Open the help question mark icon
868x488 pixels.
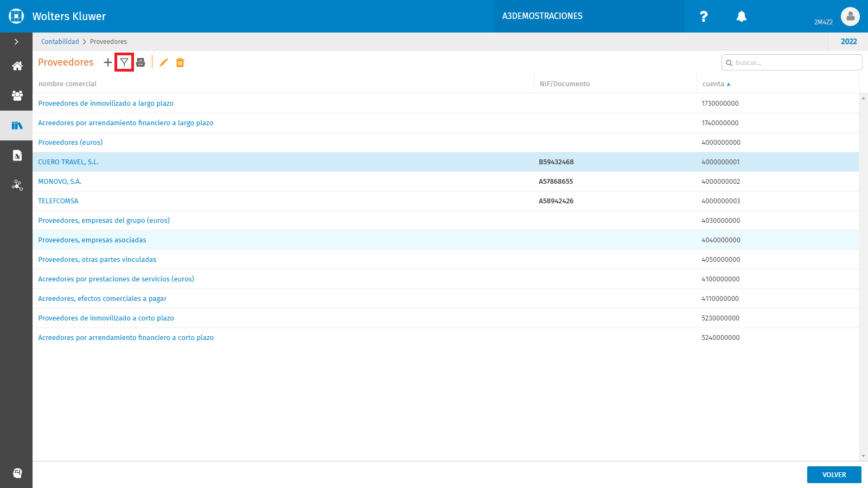coord(704,16)
